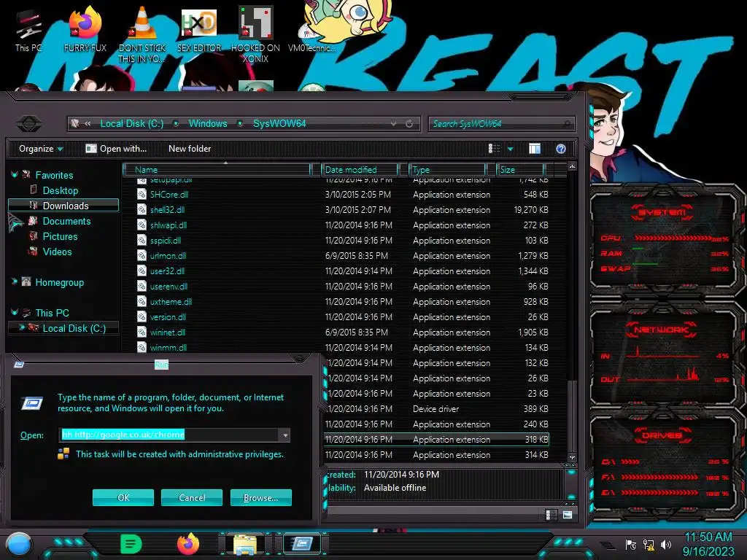The height and width of the screenshot is (560, 747).
Task: Sort by the Date modified column header
Action: [x=360, y=169]
